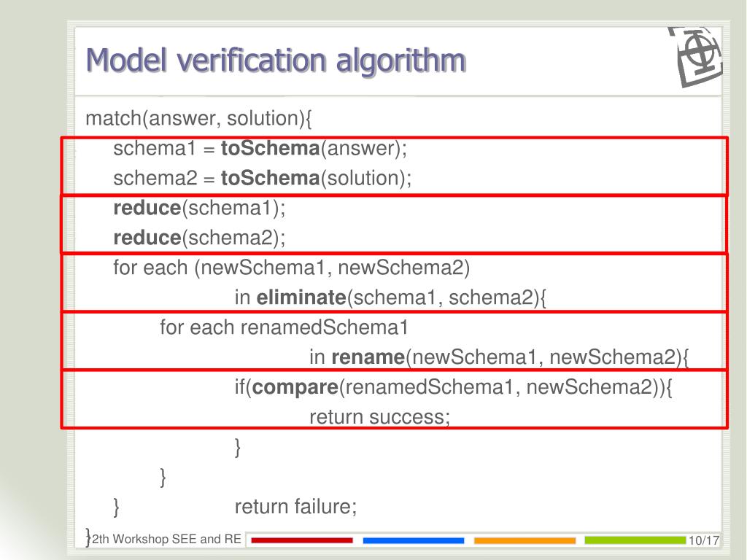Click the green progress bar segment
747x560 pixels.
coord(635,540)
